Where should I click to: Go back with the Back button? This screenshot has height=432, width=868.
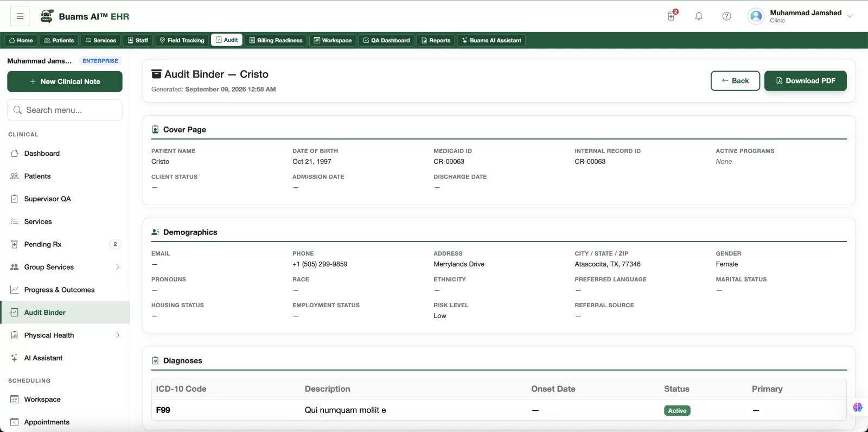[735, 81]
